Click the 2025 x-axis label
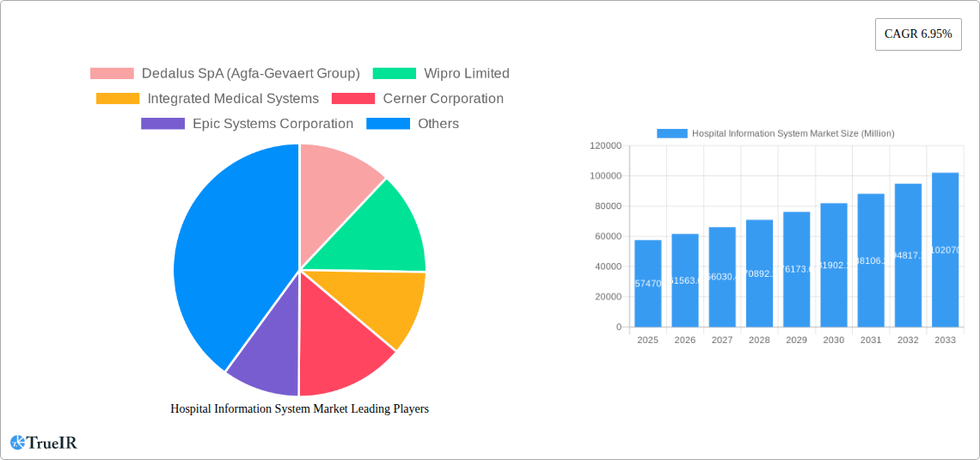The width and height of the screenshot is (980, 460). point(647,340)
